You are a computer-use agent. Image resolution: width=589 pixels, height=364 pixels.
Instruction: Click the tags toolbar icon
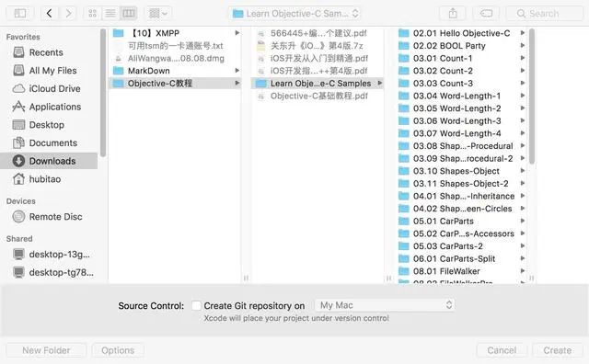pos(486,14)
